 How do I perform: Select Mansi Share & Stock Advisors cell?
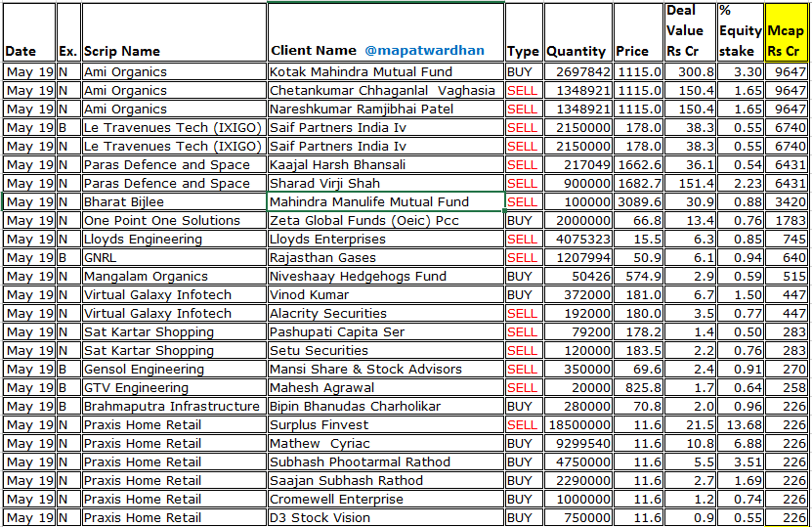386,369
